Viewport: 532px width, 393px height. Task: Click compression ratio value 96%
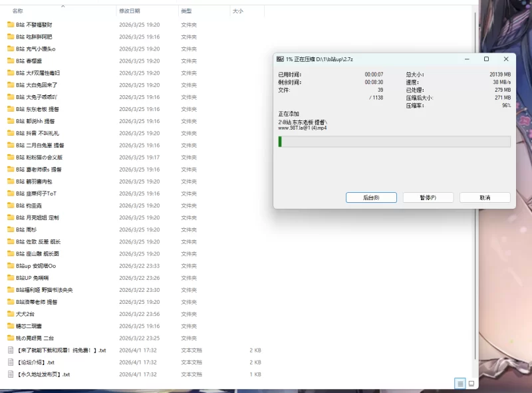click(x=507, y=106)
